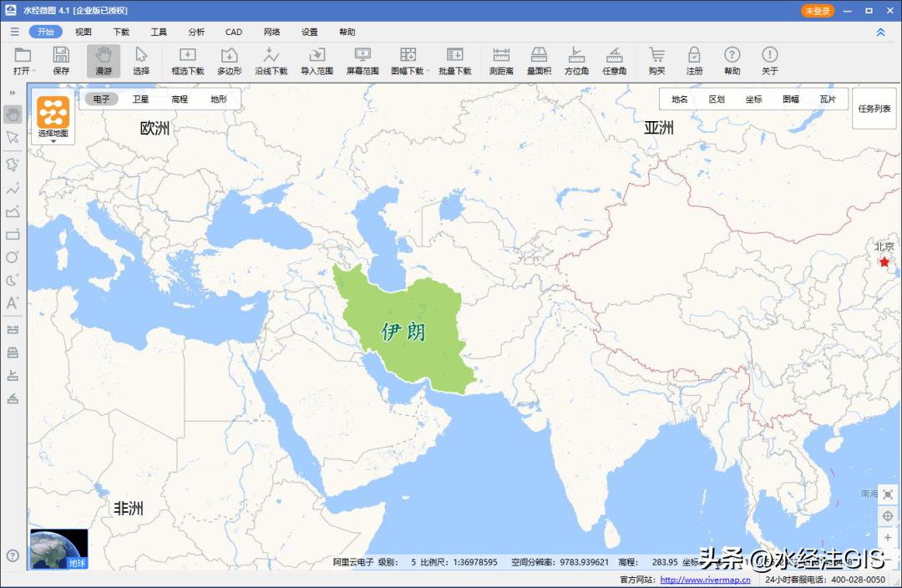902x588 pixels.
Task: Launch 批量下载 batch download
Action: (454, 61)
